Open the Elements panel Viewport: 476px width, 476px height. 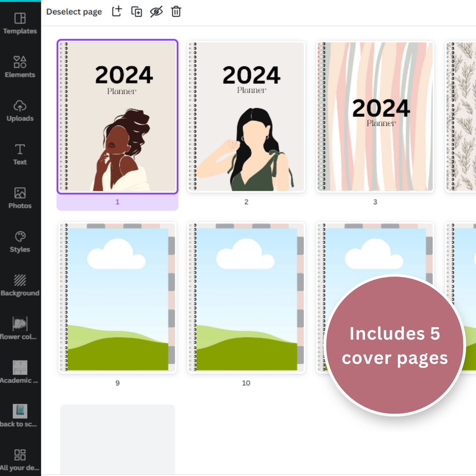[20, 67]
